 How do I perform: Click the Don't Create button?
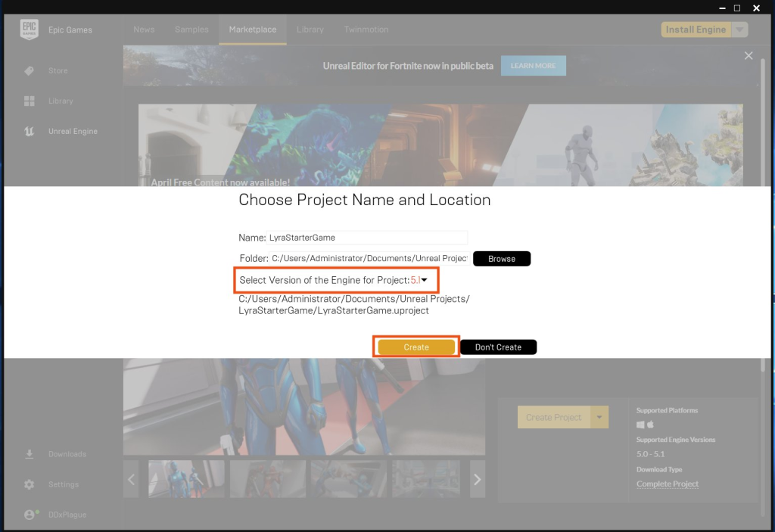click(x=498, y=347)
